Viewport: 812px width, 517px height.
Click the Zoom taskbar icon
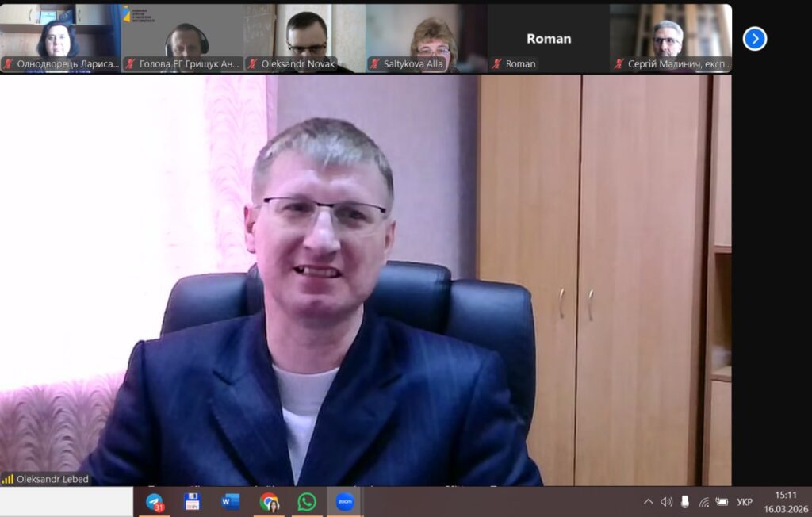[x=345, y=502]
